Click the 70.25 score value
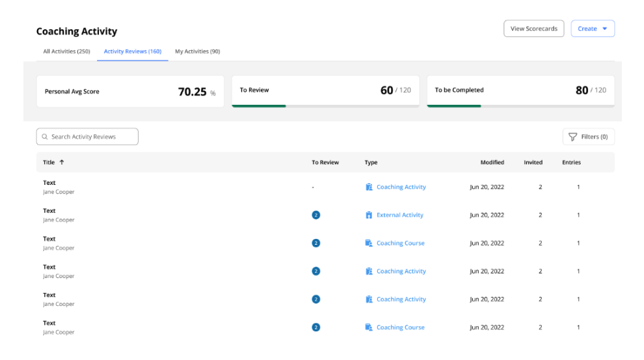 [192, 92]
